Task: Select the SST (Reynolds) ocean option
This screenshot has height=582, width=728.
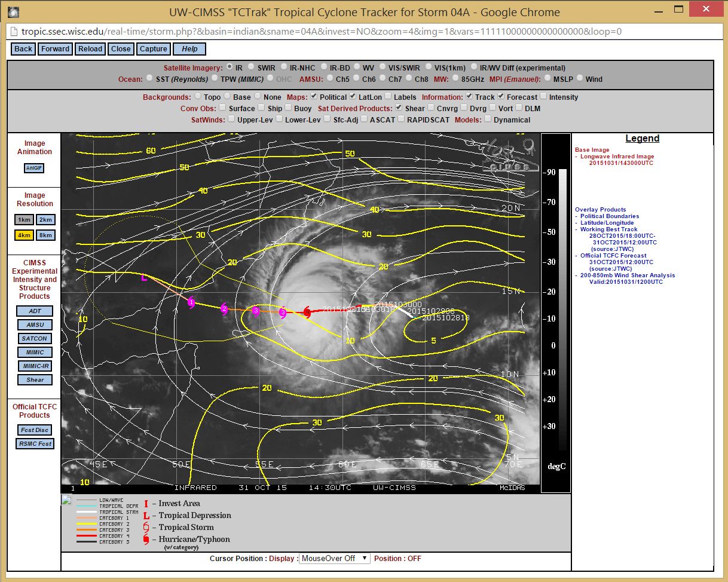Action: click(x=149, y=79)
